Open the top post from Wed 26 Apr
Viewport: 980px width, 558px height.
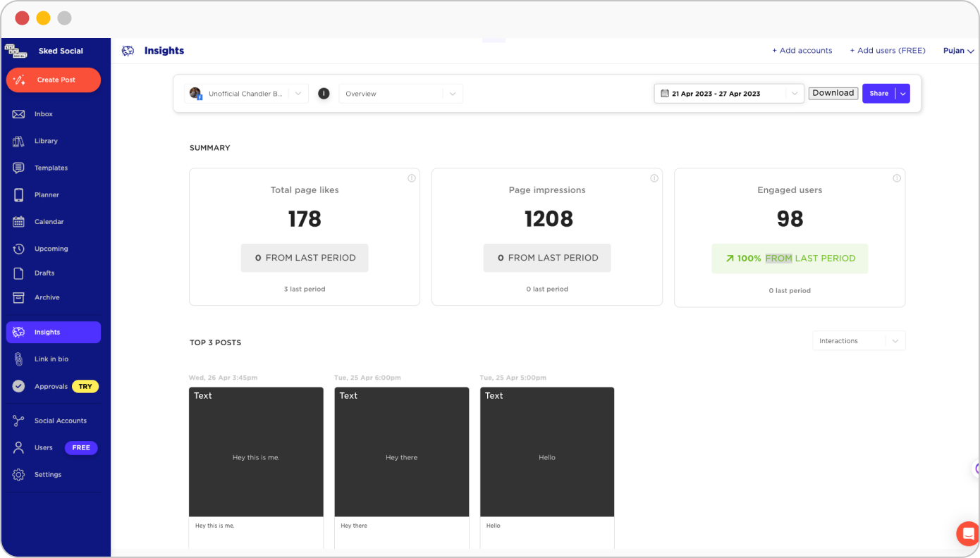coord(256,452)
